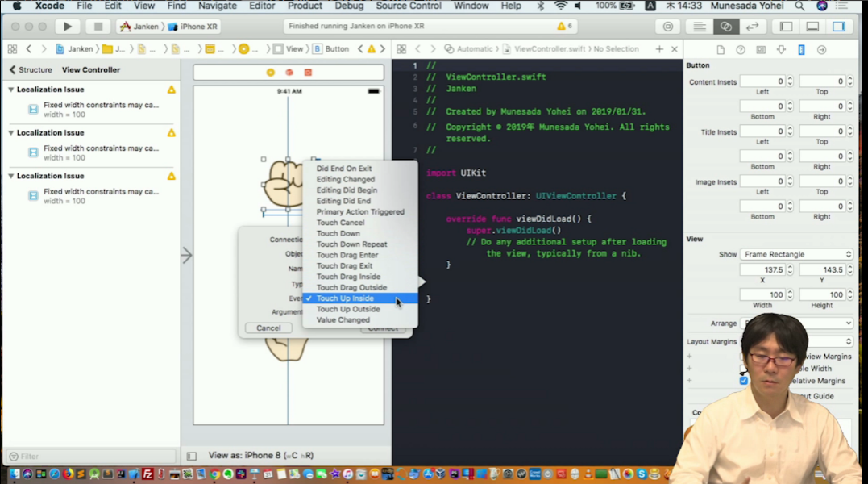Image resolution: width=868 pixels, height=484 pixels.
Task: Select Value Changed event option
Action: [x=343, y=320]
